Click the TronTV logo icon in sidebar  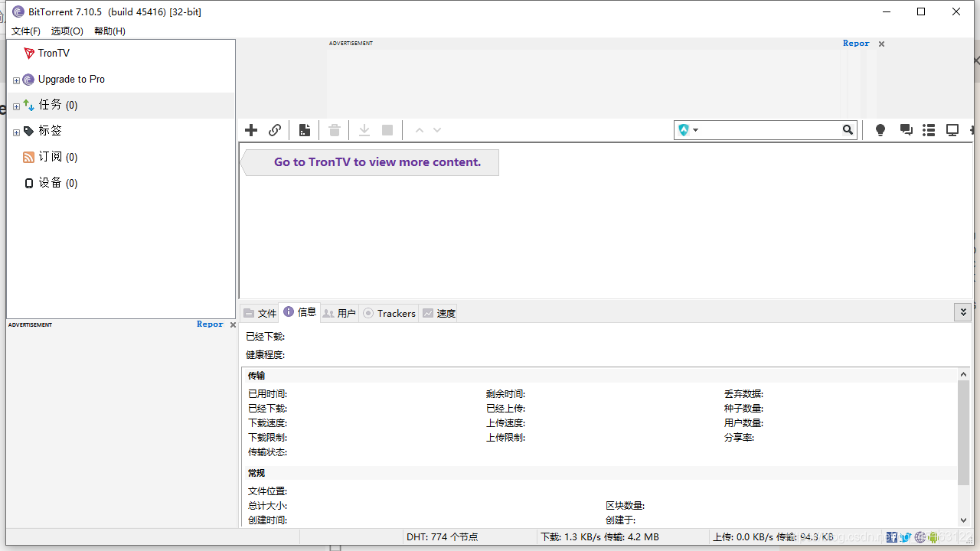click(29, 53)
